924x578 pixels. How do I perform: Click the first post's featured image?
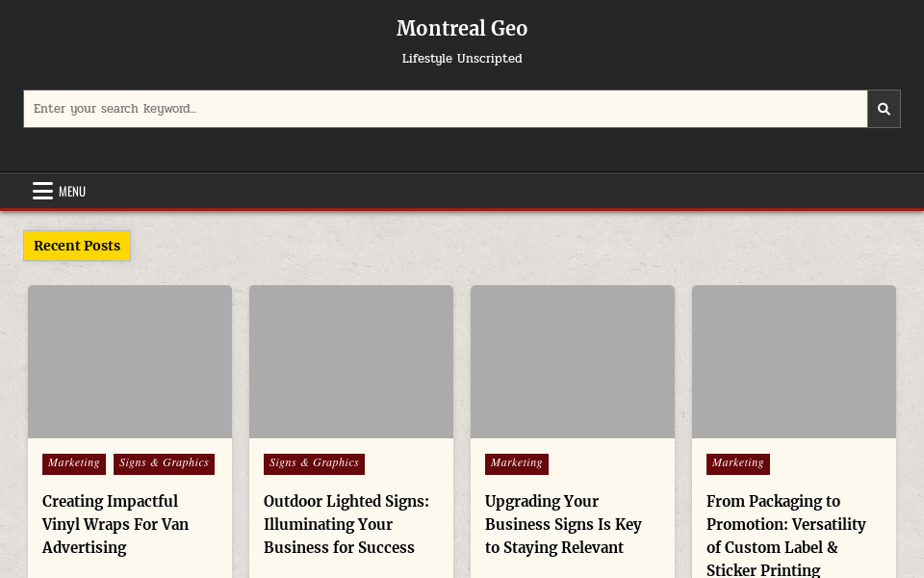coord(129,361)
